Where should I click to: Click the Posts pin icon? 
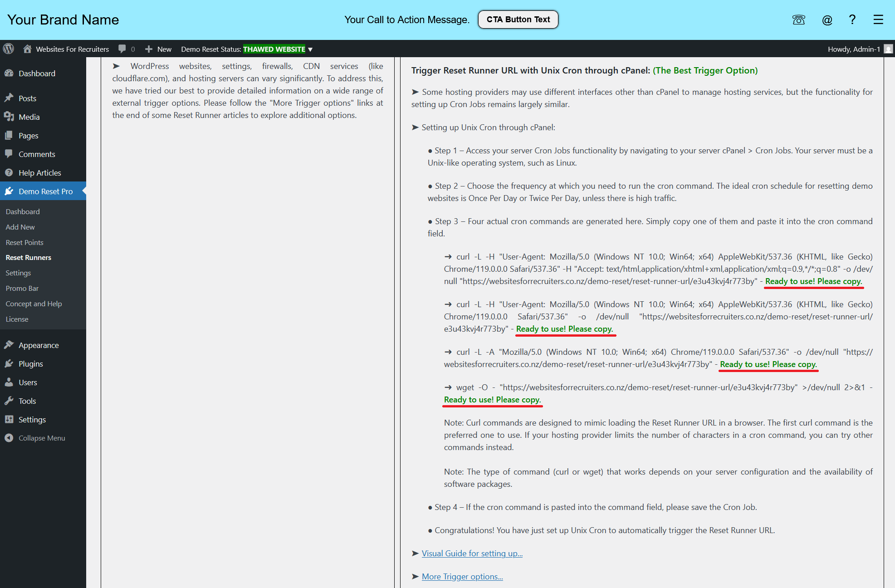tap(9, 98)
